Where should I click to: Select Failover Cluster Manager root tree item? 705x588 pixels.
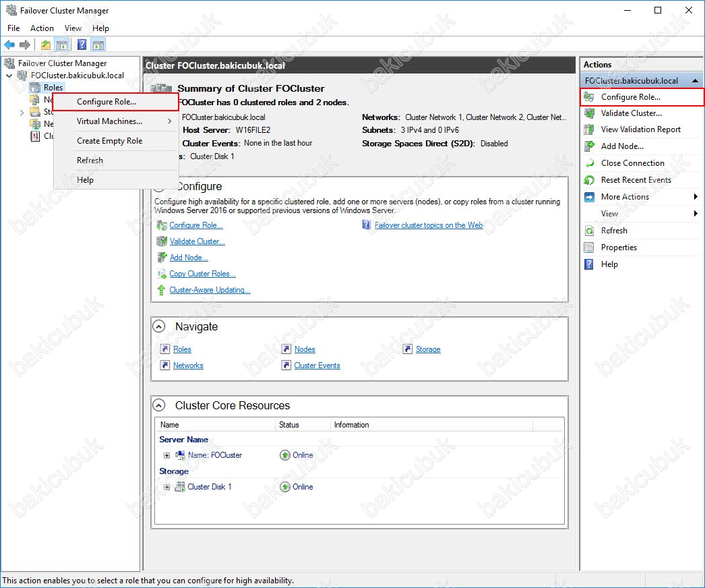[x=62, y=63]
